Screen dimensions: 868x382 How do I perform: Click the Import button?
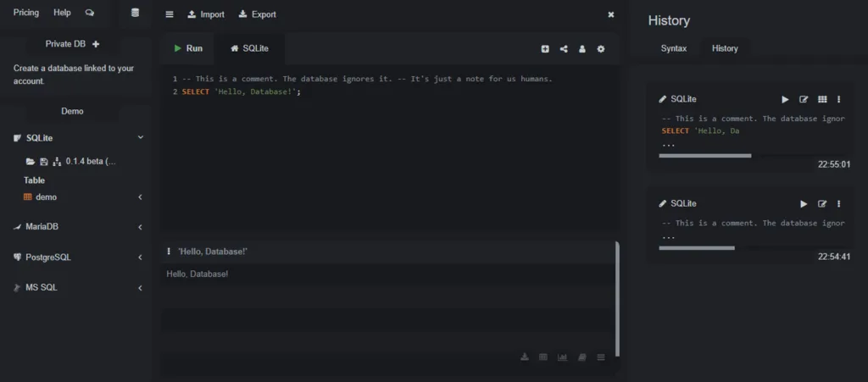click(x=206, y=14)
